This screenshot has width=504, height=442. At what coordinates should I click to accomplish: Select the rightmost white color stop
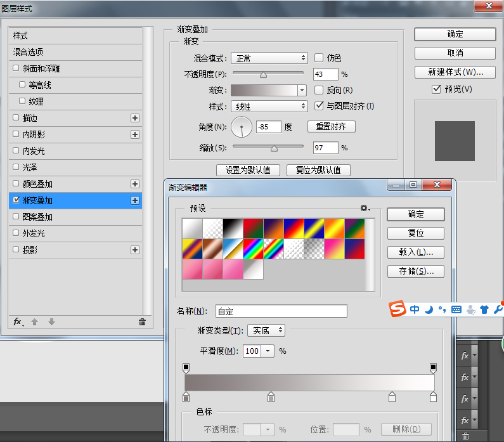433,397
